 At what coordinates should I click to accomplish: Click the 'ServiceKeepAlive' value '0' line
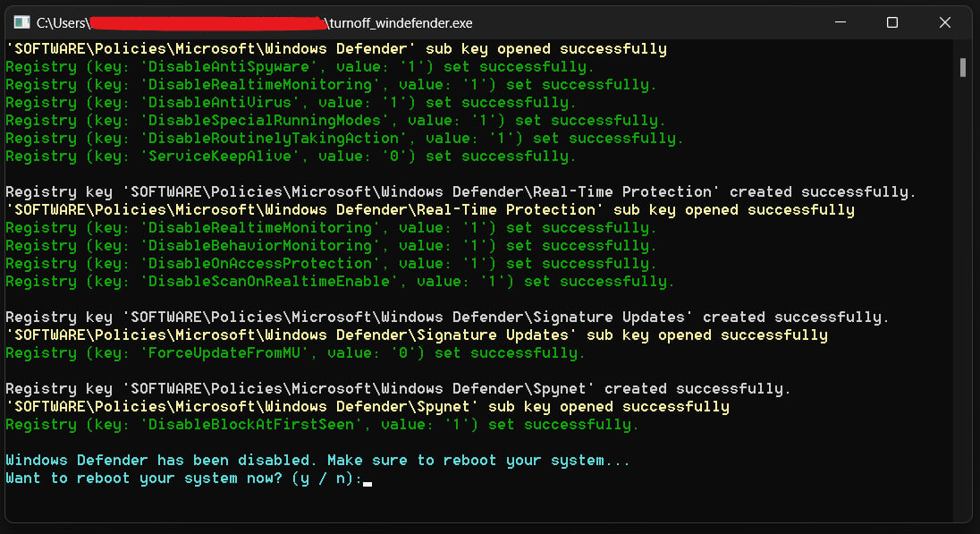(291, 157)
